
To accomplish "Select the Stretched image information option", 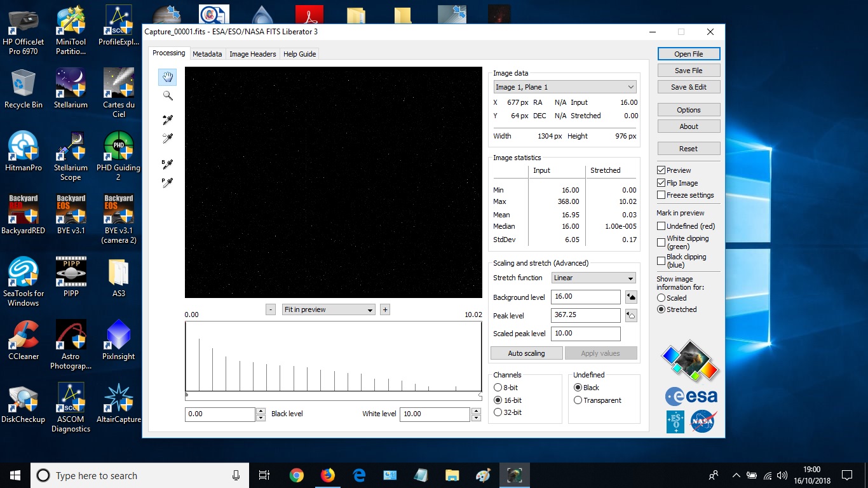I will [661, 309].
